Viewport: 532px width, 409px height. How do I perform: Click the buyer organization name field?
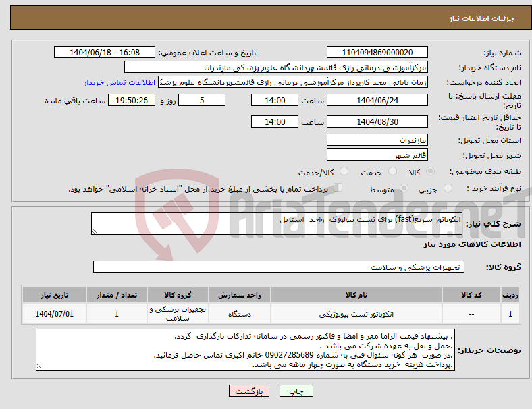click(276, 67)
